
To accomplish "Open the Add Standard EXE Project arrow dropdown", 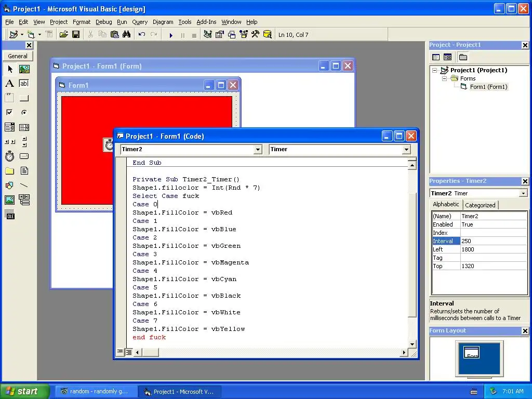I will coord(22,35).
